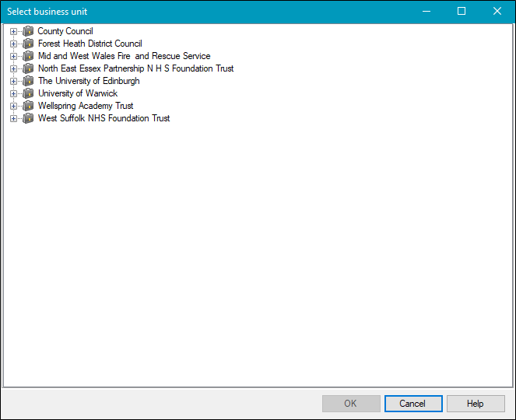
Task: Click the University of Warwick building icon
Action: pos(28,93)
